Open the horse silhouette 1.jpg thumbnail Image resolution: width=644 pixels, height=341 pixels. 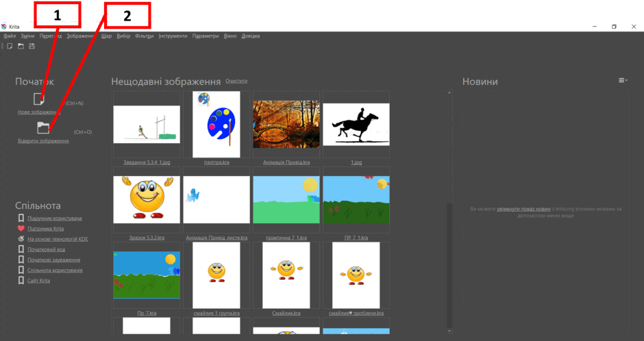356,125
